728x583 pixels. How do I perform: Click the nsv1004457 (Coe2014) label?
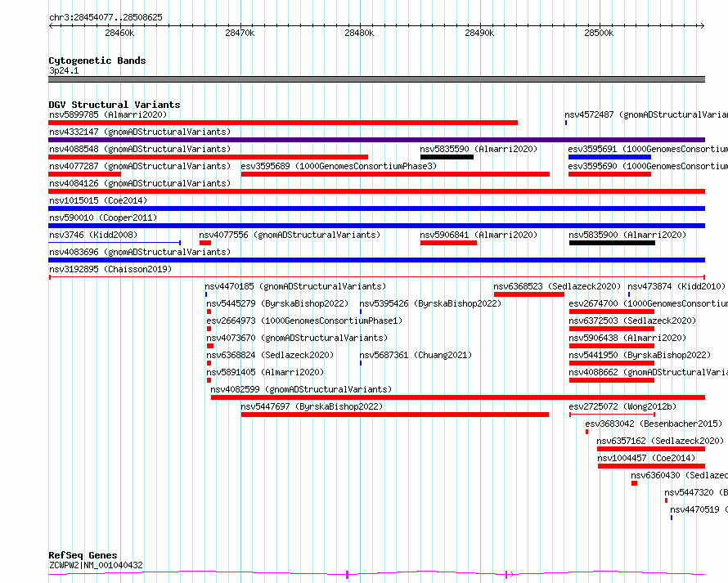646,458
